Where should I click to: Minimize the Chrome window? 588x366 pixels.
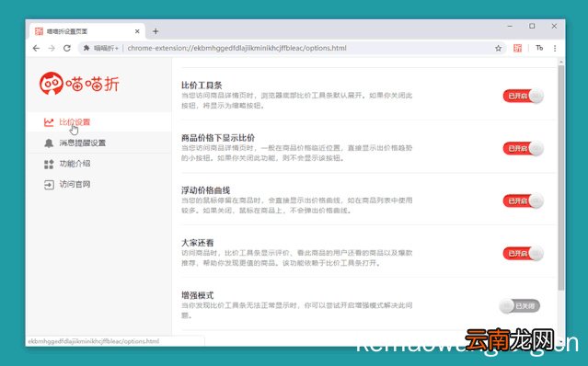pyautogui.click(x=510, y=27)
